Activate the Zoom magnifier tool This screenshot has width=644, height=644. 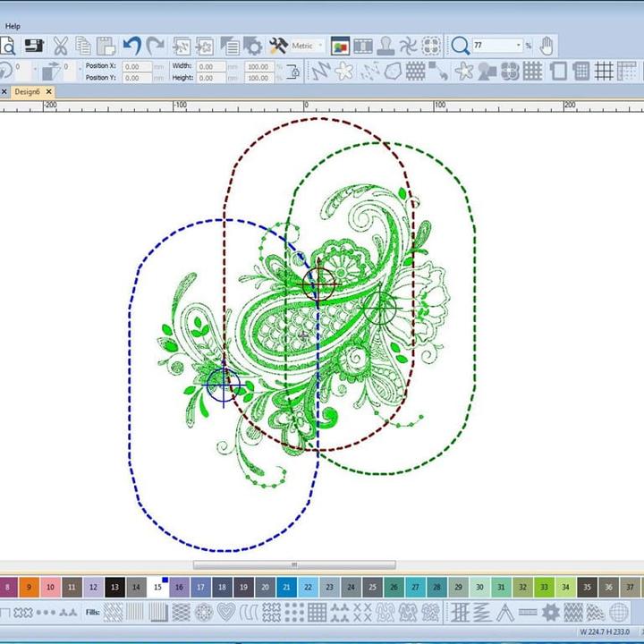tap(460, 46)
